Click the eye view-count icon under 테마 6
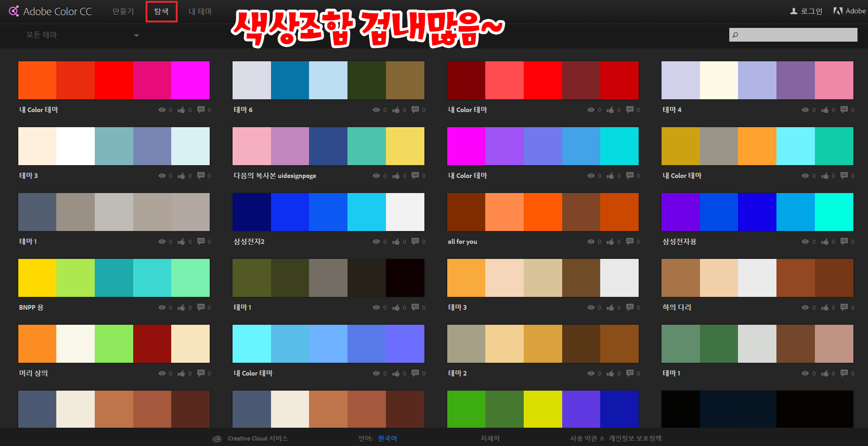 click(x=376, y=110)
